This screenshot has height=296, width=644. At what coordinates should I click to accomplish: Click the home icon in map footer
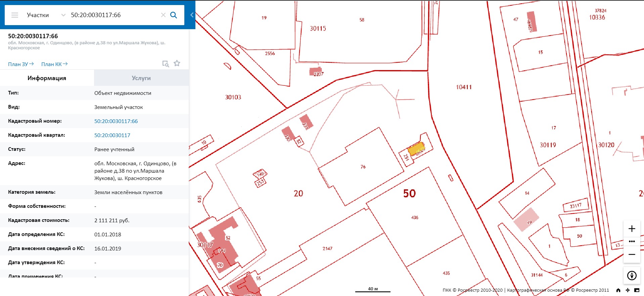coord(618,290)
